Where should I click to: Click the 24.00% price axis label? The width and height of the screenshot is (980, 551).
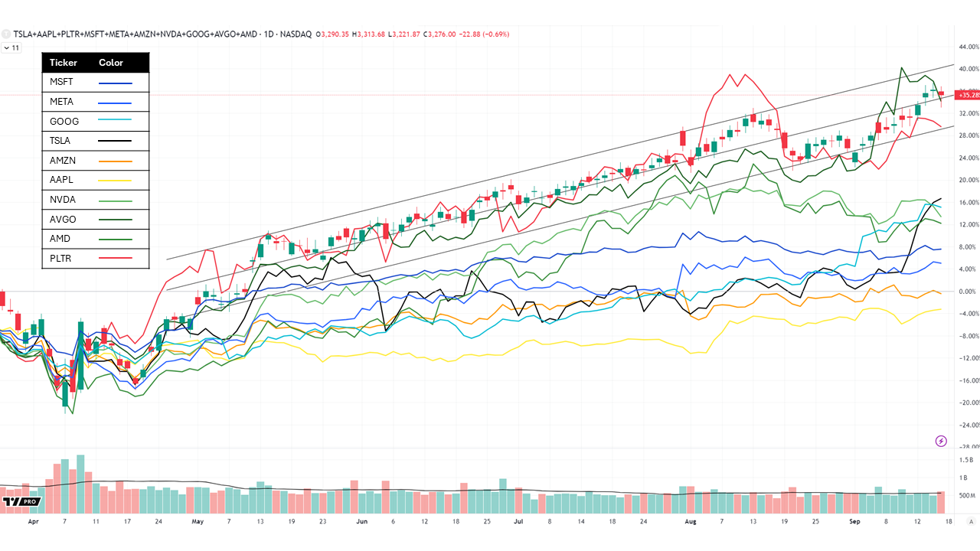click(x=968, y=158)
